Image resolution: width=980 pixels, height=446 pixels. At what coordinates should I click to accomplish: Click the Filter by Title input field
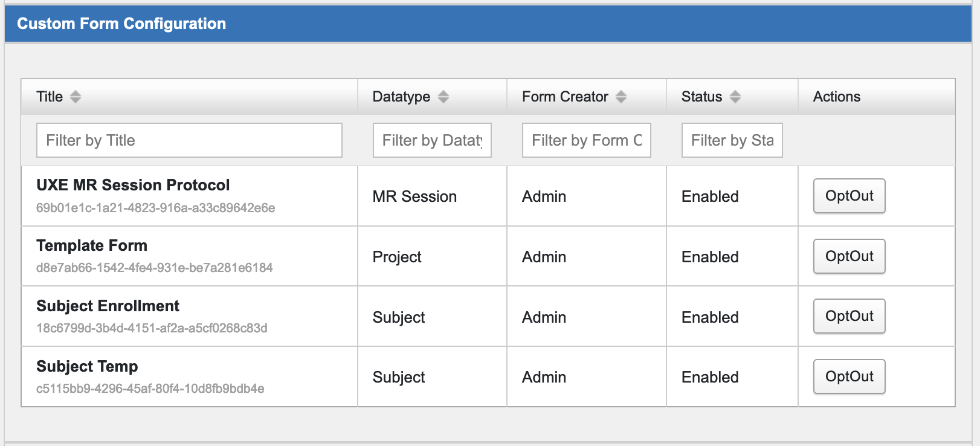point(189,140)
